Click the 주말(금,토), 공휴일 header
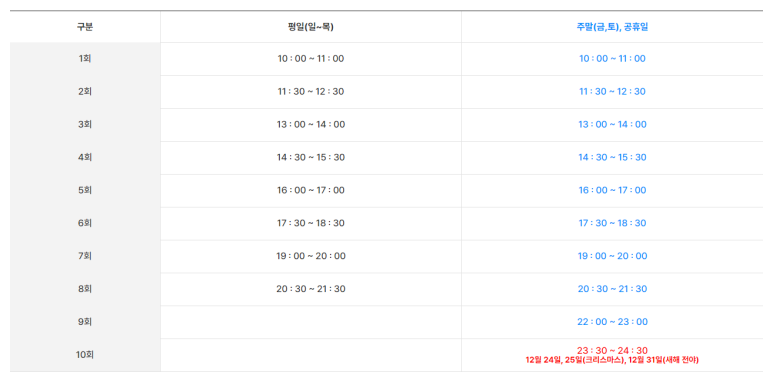The height and width of the screenshot is (382, 773). [x=612, y=27]
